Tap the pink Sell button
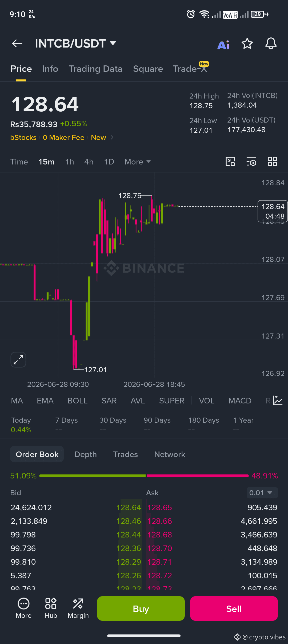Screen dimensions: 288x644 (234, 608)
